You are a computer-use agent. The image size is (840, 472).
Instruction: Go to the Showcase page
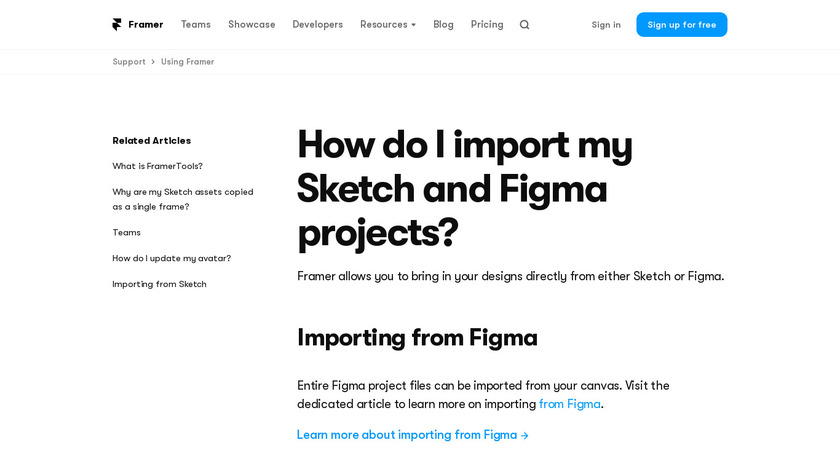(x=251, y=24)
